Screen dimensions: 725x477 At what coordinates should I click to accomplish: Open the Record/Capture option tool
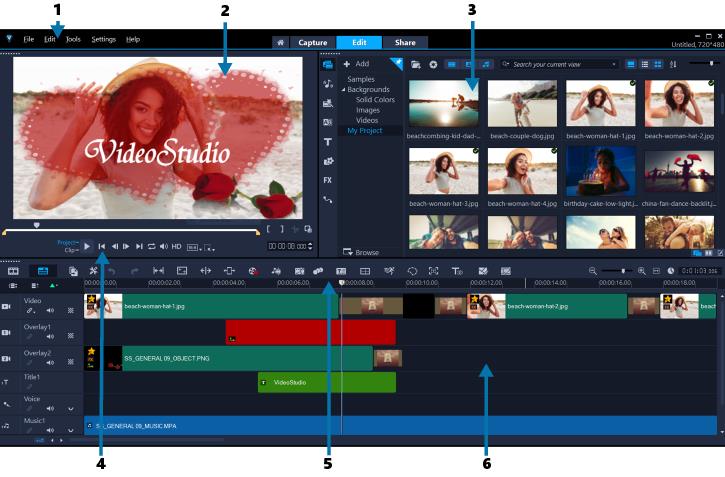coord(252,271)
